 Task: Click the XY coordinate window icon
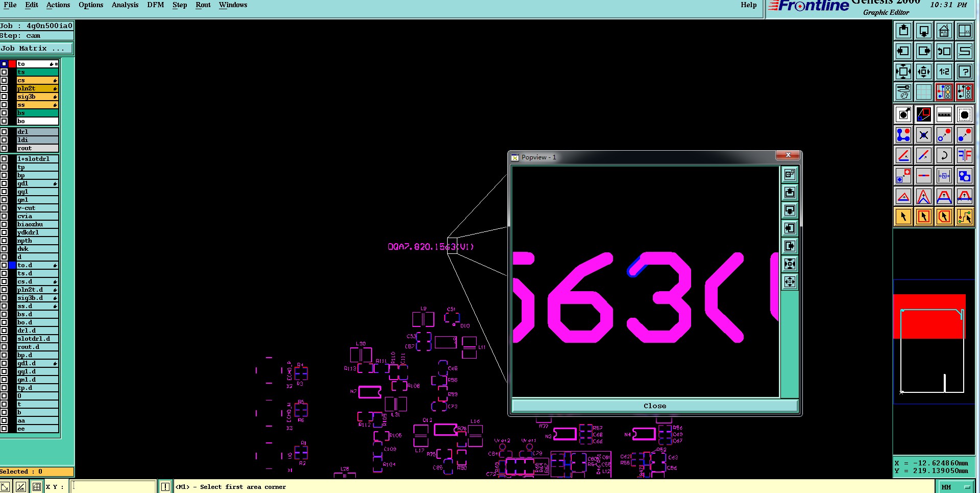[965, 31]
